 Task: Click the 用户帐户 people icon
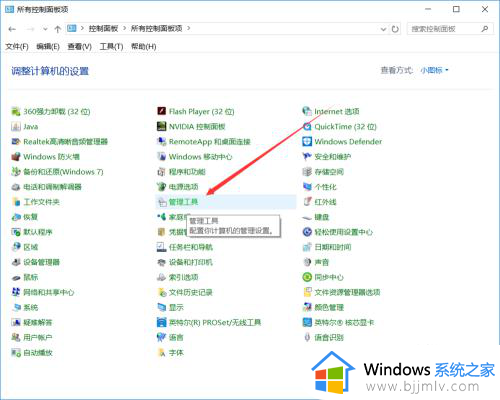click(x=16, y=338)
